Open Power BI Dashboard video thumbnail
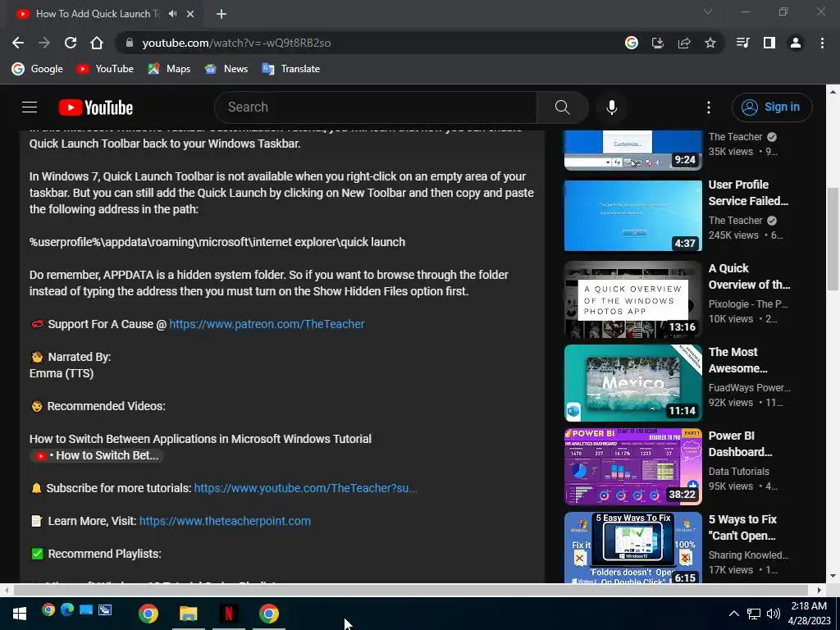 point(632,467)
